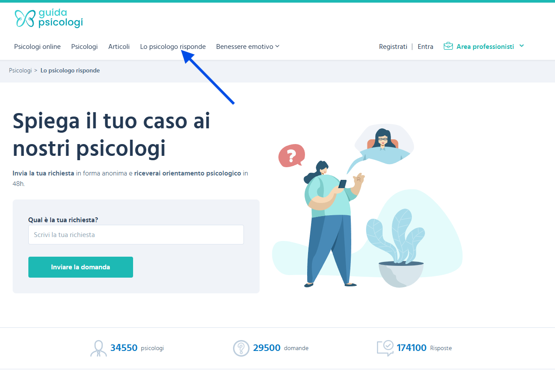
Task: Focus the Scrivi la tua richiesta field
Action: click(x=136, y=234)
